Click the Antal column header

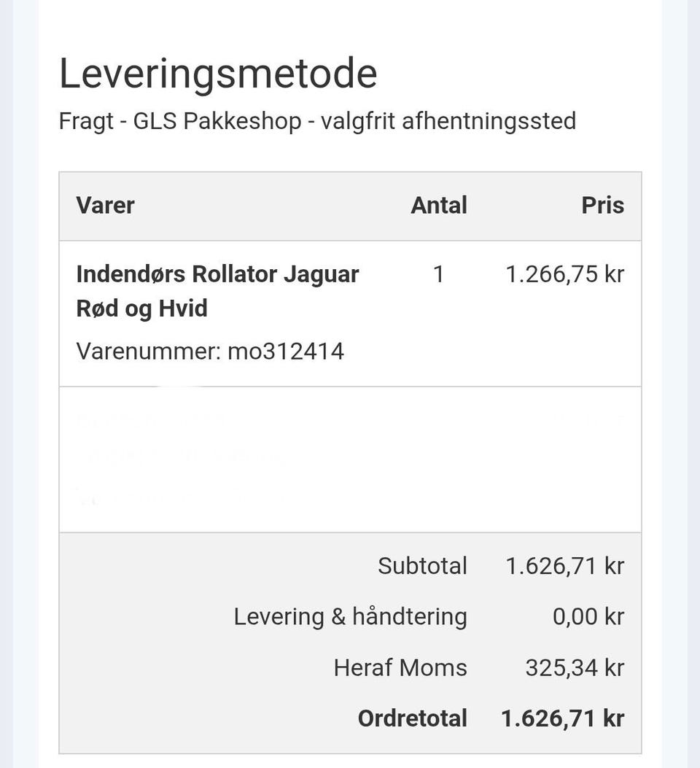pos(438,205)
